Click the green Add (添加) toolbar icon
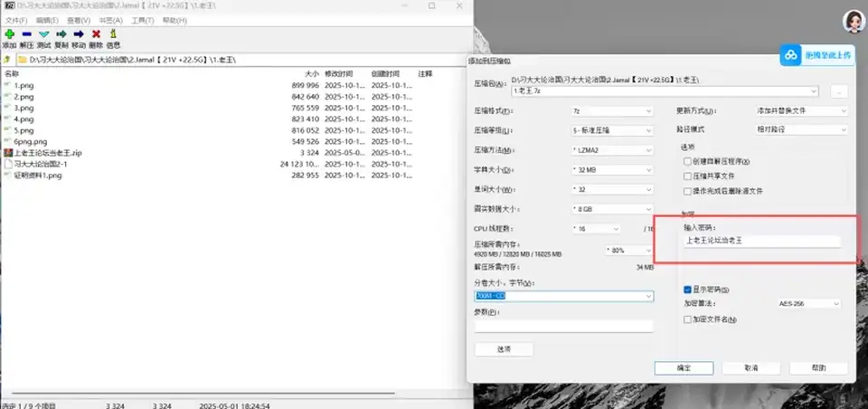 [x=9, y=34]
